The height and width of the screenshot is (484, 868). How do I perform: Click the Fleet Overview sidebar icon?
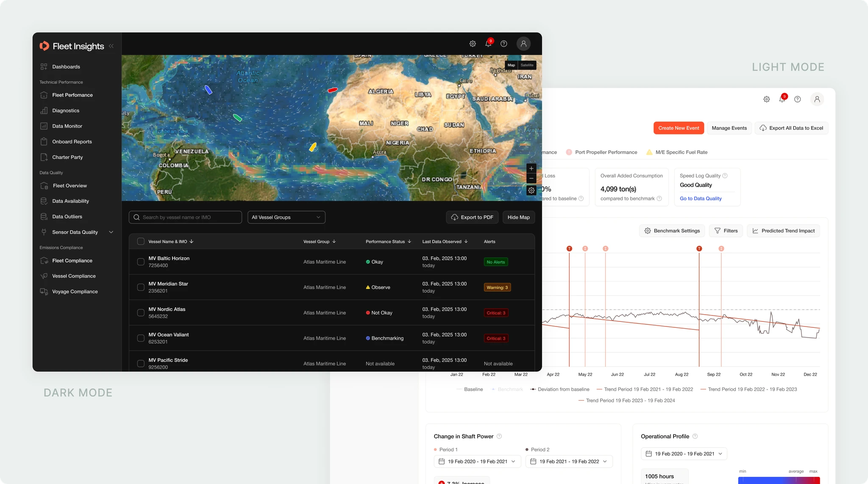[x=44, y=186]
